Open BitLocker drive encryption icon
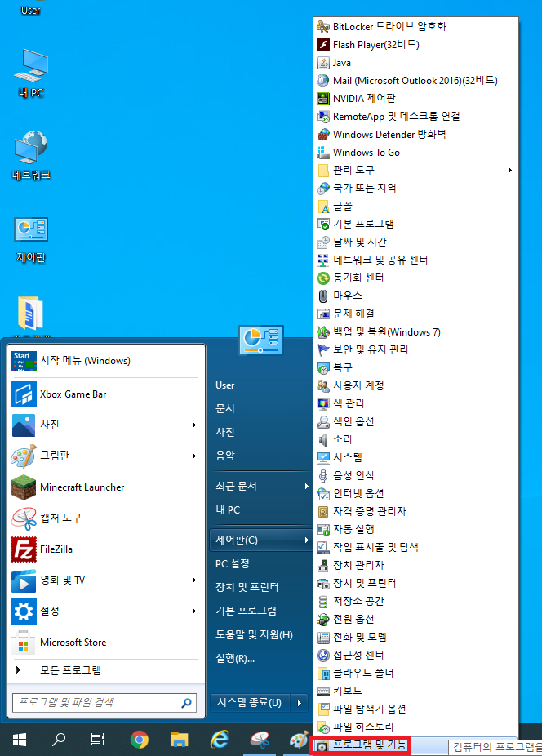This screenshot has width=542, height=756. (x=323, y=26)
